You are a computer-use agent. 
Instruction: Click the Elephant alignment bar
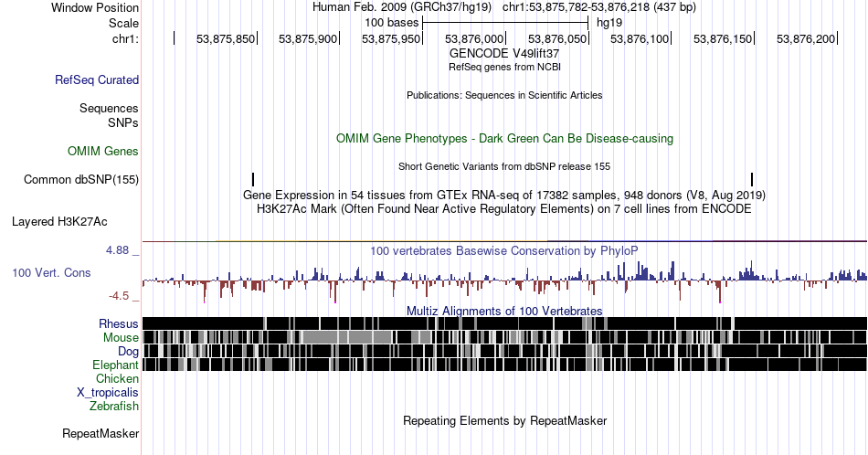[504, 365]
